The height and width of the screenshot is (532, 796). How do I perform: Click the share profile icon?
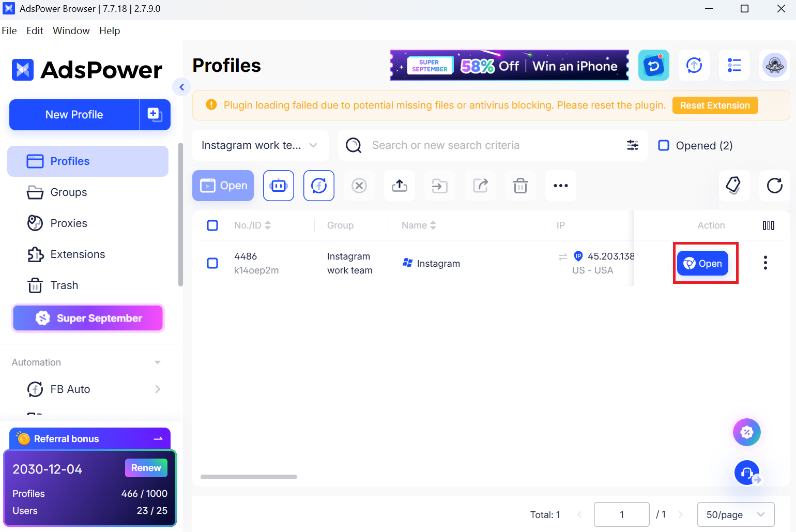480,186
